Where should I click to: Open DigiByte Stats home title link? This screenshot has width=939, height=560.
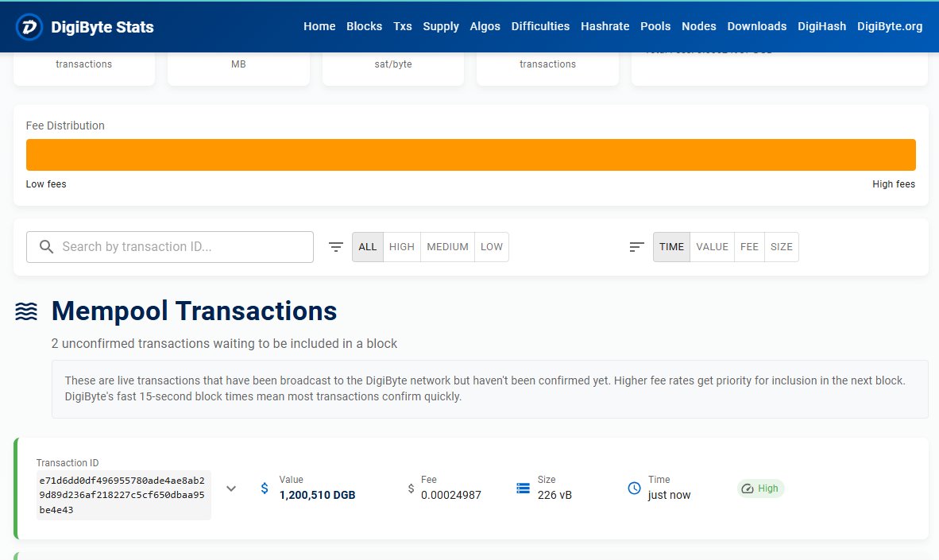(x=102, y=27)
